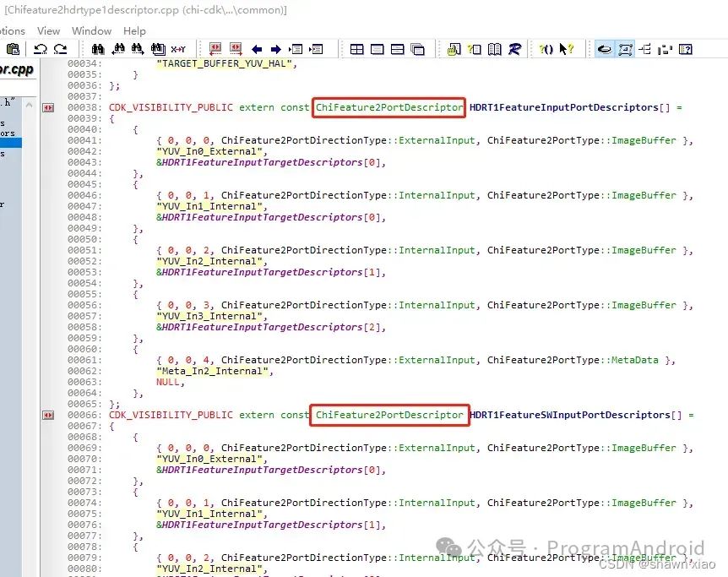728x577 pixels.
Task: Redo the last edit with the toolbar arrow
Action: [x=60, y=49]
